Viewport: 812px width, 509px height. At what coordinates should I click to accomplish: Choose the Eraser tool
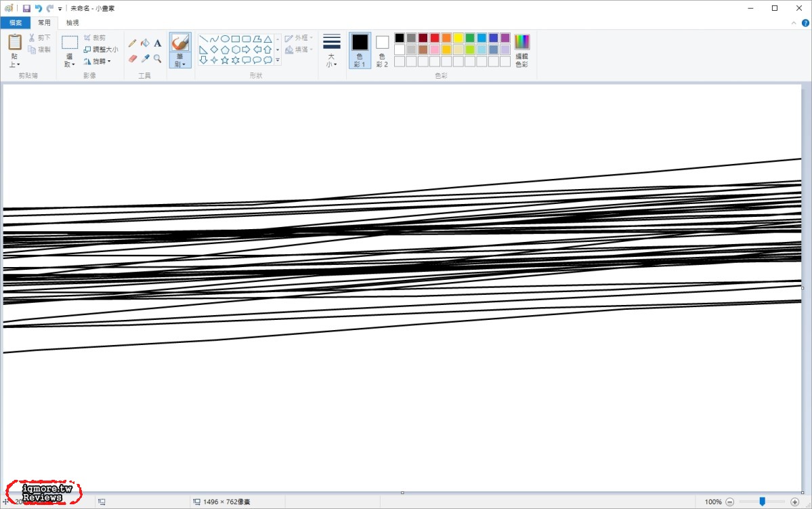[x=133, y=59]
